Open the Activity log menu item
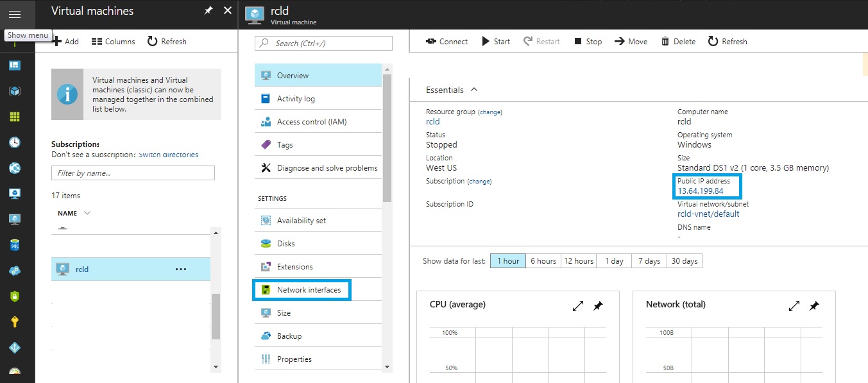 click(296, 99)
